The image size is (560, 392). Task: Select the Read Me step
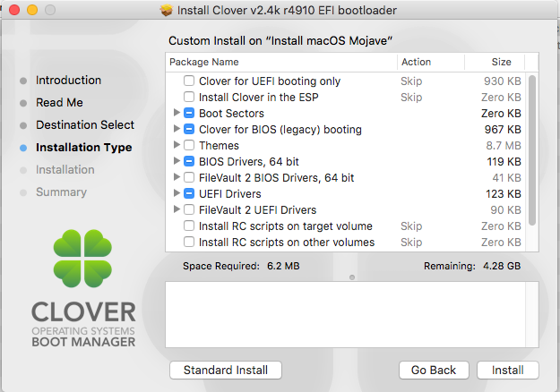point(59,103)
